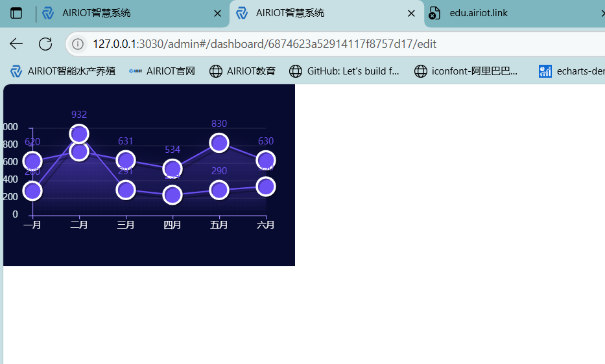This screenshot has width=605, height=364.
Task: Focus the address bar URL field
Action: coord(324,44)
